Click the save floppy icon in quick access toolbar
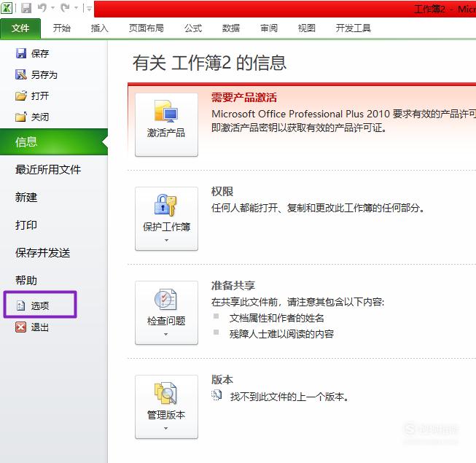 pyautogui.click(x=26, y=8)
